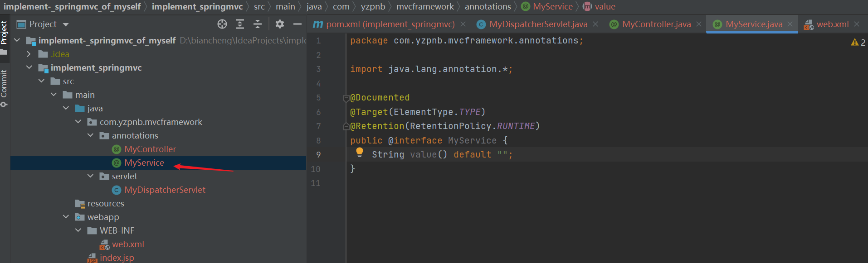868x263 pixels.
Task: Open the Commit tool window from the sidebar
Action: click(x=4, y=88)
